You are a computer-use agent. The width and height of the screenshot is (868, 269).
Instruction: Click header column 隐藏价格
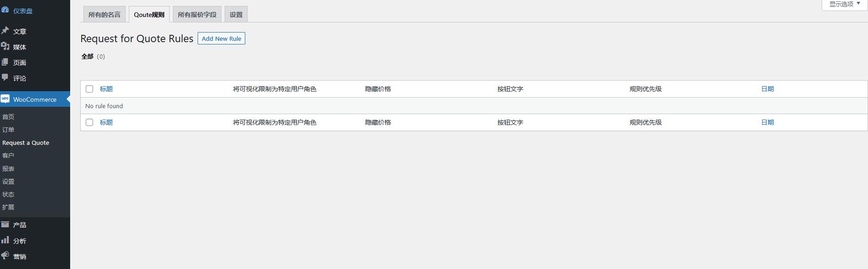(378, 89)
